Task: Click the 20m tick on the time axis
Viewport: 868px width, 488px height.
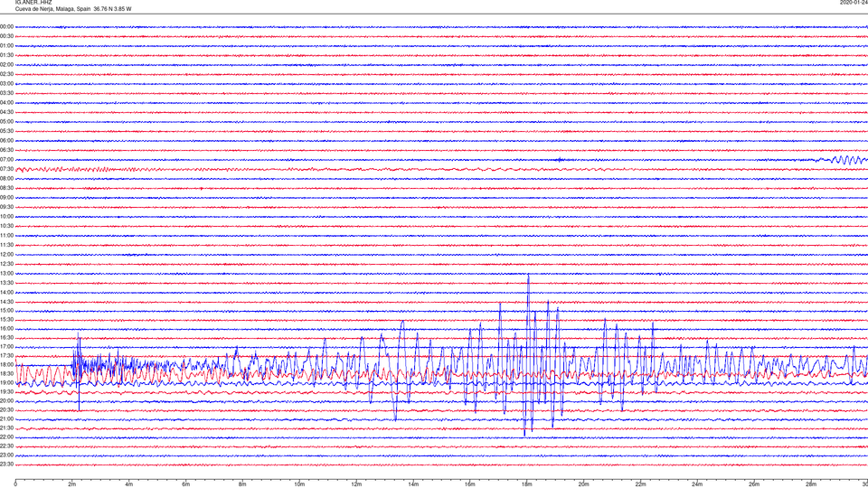Action: (x=584, y=484)
